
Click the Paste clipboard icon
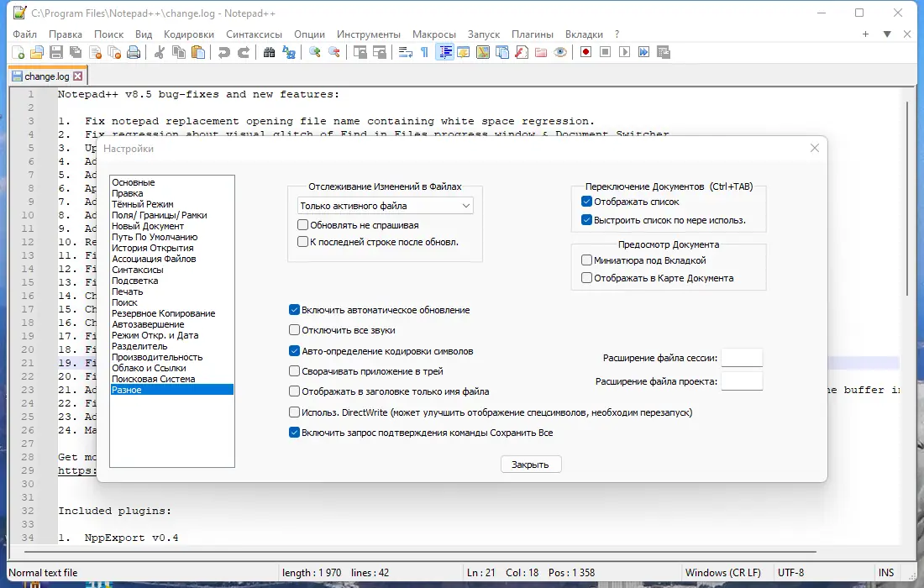198,52
